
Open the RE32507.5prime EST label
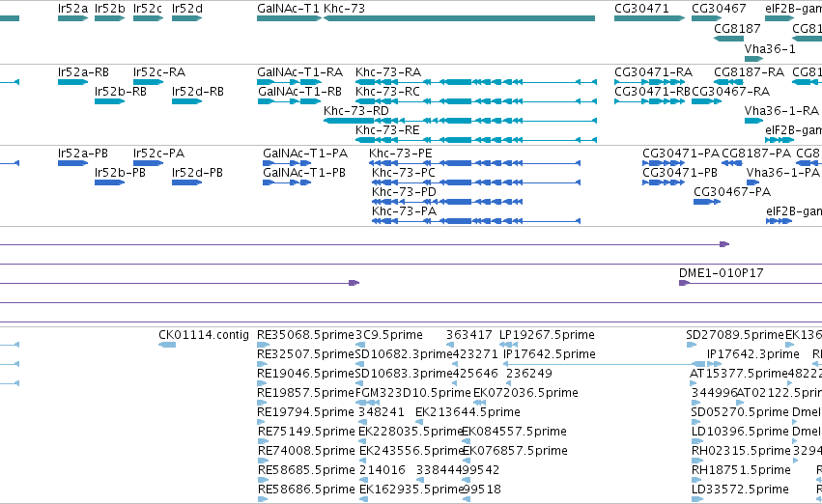(305, 354)
